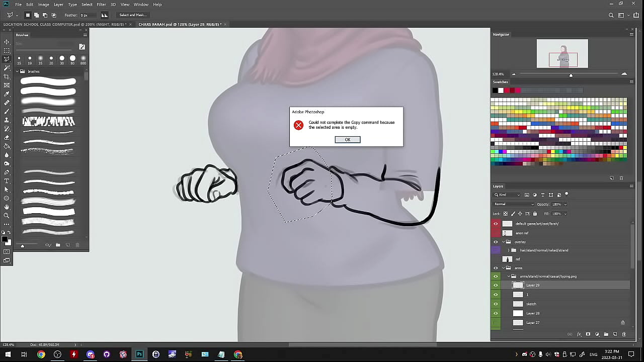Show the hidden Layer 27
644x362 pixels.
click(496, 323)
